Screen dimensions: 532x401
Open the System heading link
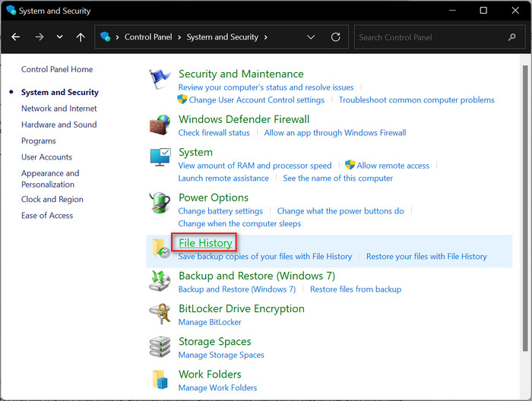[195, 152]
